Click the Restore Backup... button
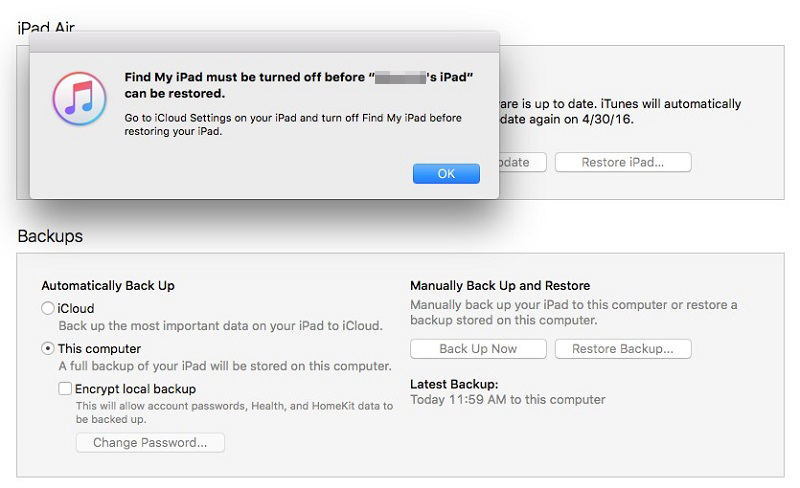The image size is (800, 488). pos(623,349)
